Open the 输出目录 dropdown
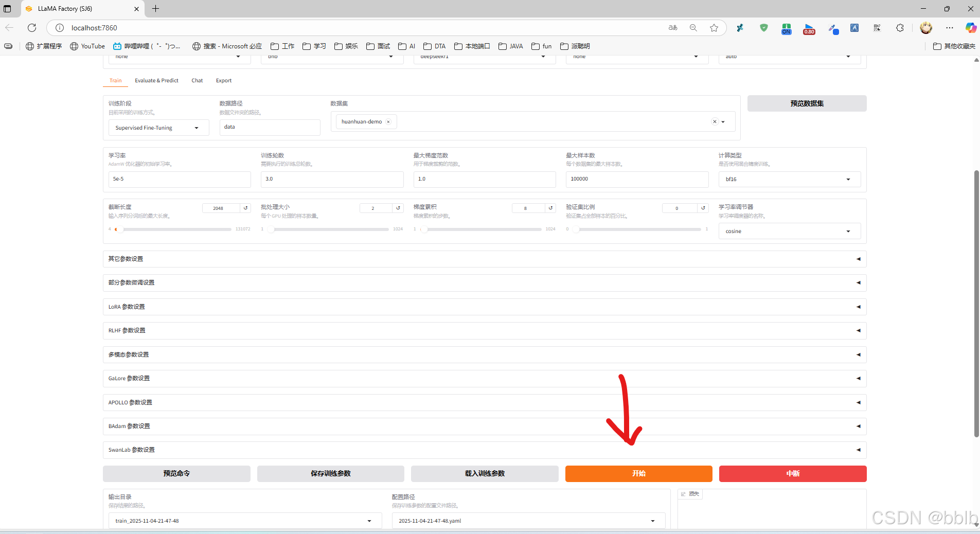This screenshot has width=980, height=534. point(245,521)
